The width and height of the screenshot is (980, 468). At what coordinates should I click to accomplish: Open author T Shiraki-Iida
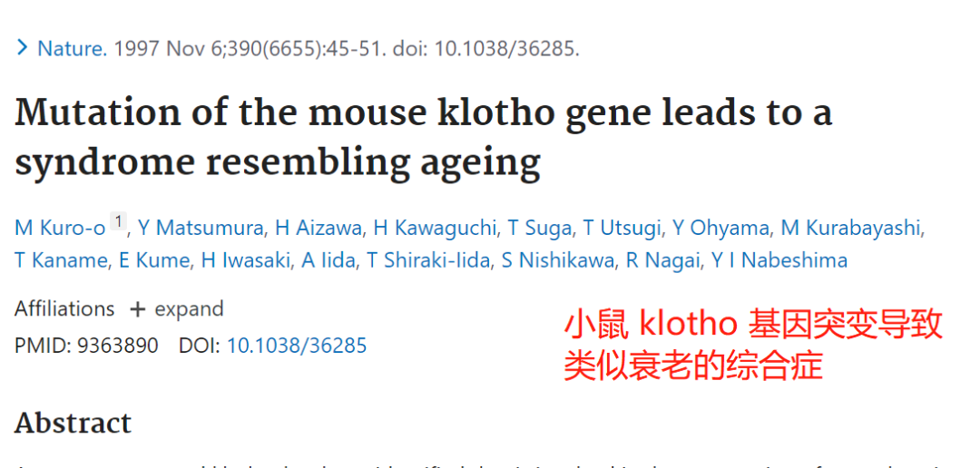click(428, 260)
